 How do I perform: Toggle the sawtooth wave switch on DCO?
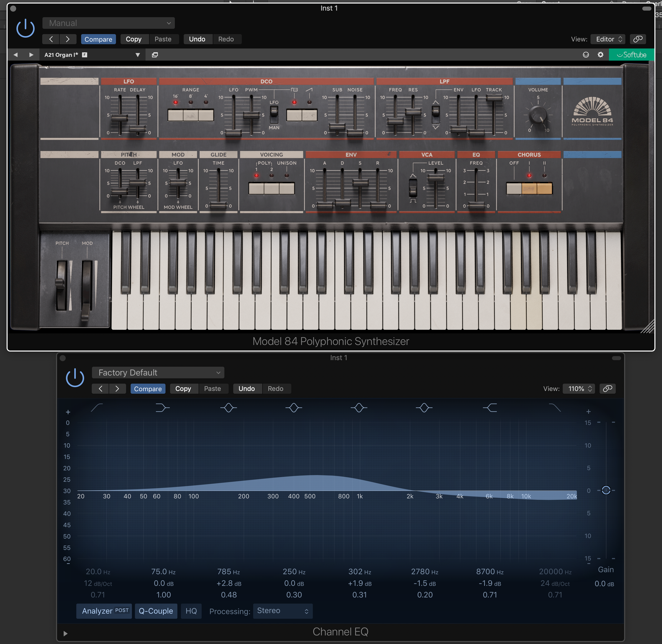coord(309,115)
